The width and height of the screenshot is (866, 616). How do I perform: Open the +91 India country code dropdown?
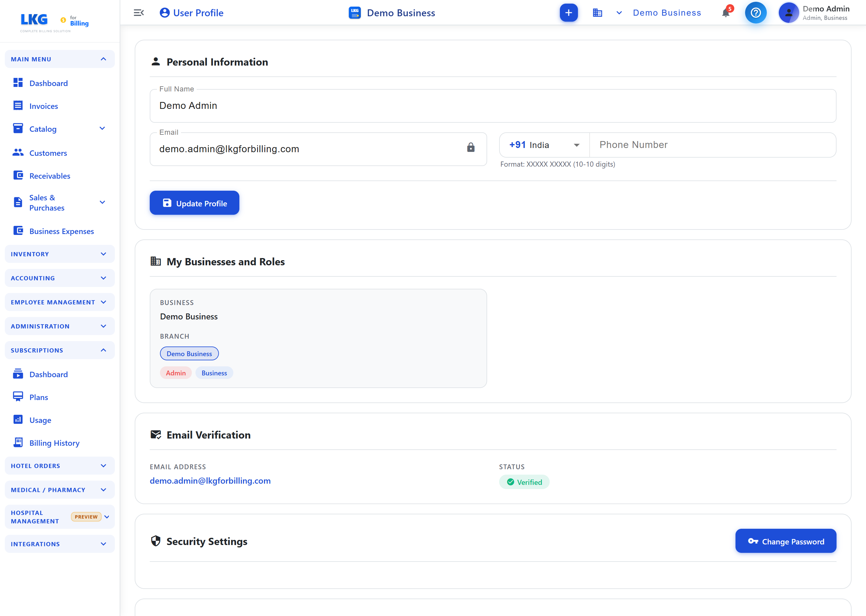(544, 145)
